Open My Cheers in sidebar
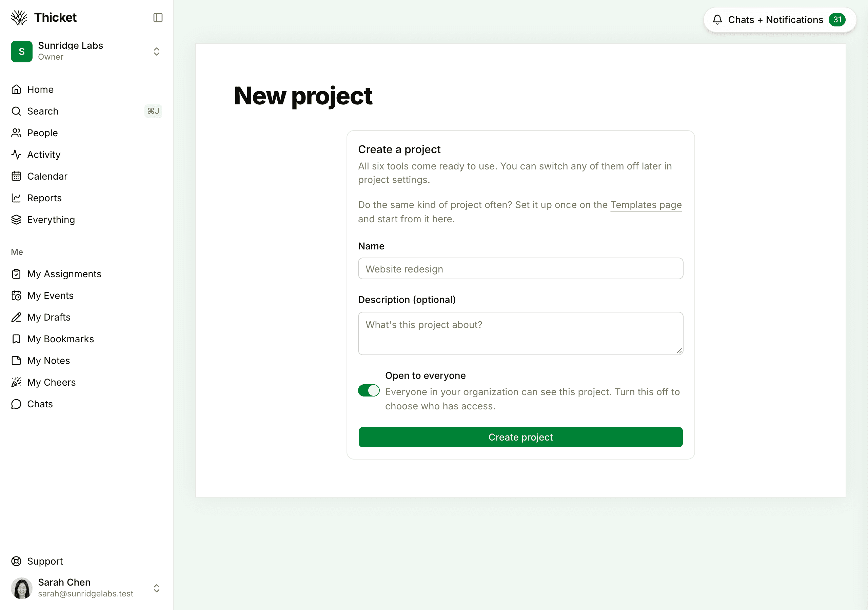Image resolution: width=868 pixels, height=610 pixels. coord(86,383)
